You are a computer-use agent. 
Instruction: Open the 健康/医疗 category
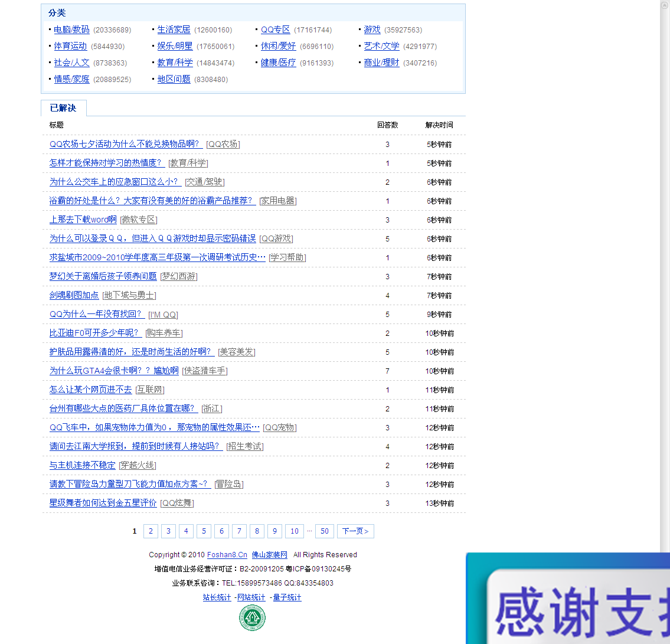tap(279, 63)
